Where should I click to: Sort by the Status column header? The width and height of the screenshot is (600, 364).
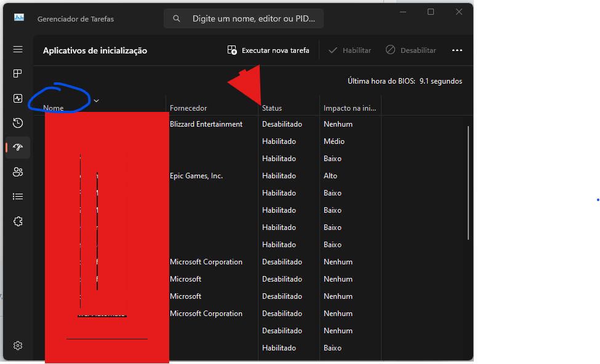[x=272, y=108]
